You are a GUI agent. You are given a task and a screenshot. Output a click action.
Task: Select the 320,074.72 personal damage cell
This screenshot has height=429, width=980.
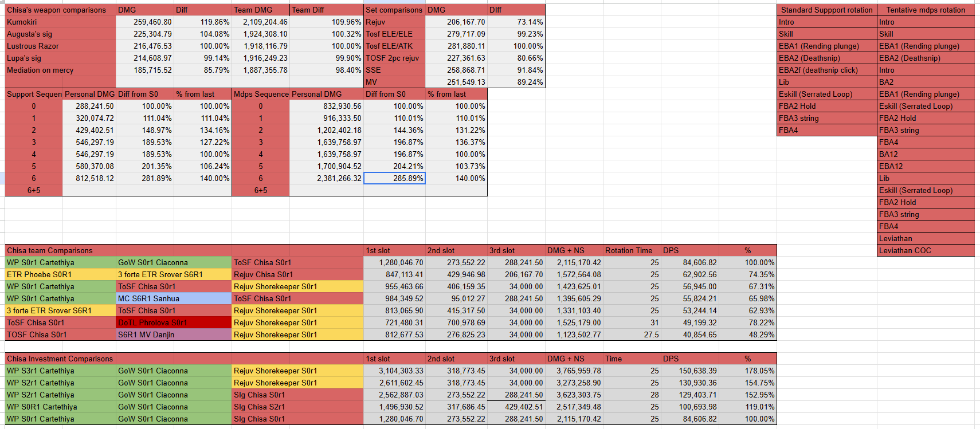pyautogui.click(x=89, y=118)
